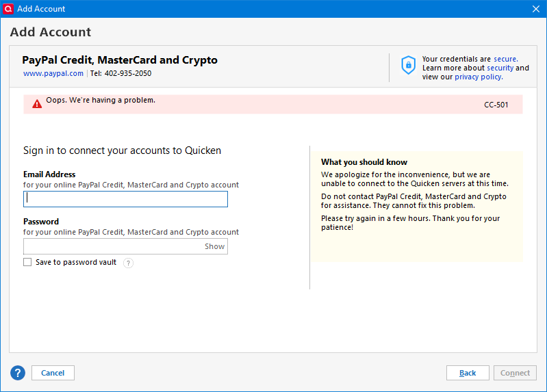Open the blue question mark help icon
This screenshot has height=392, width=547.
click(17, 373)
